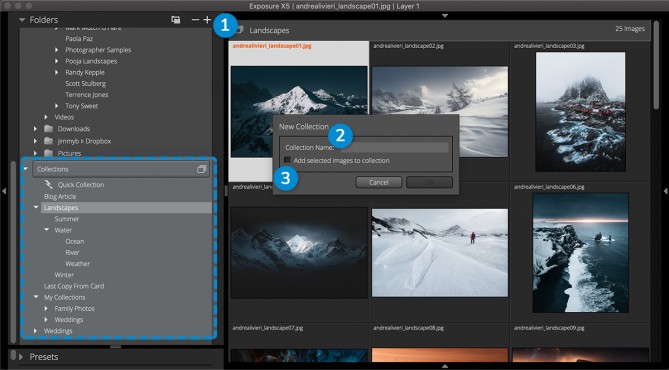Collapse the Folders panel
669x370 pixels.
[22, 20]
